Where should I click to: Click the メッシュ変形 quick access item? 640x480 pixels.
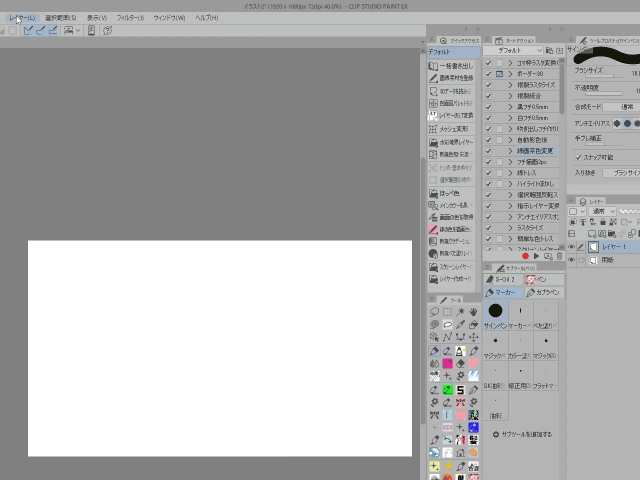coord(451,129)
